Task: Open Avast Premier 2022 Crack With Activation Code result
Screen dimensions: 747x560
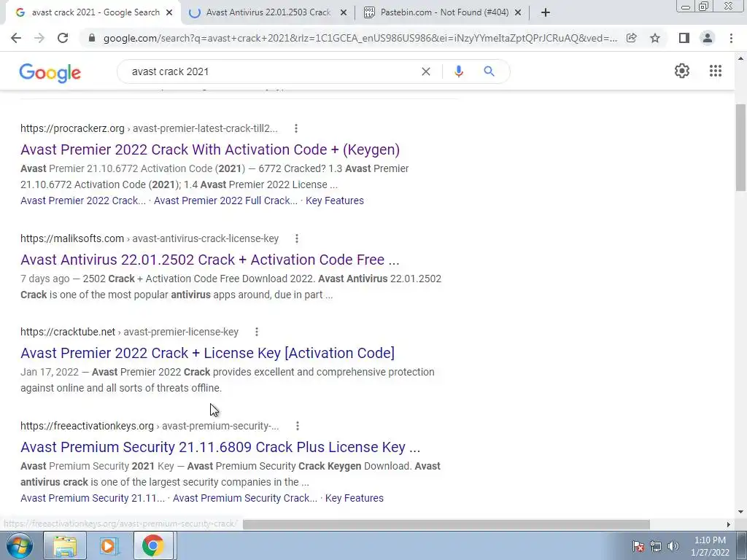Action: pos(210,149)
